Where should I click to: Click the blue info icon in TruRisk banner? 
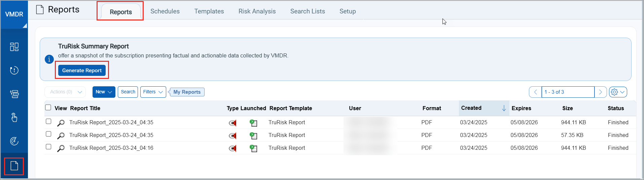click(49, 59)
